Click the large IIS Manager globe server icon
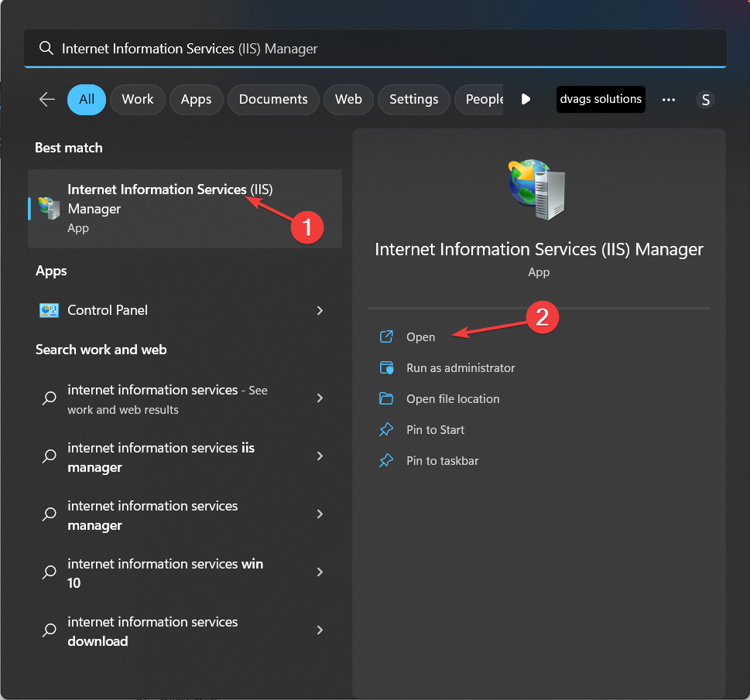The width and height of the screenshot is (750, 700). pyautogui.click(x=538, y=190)
